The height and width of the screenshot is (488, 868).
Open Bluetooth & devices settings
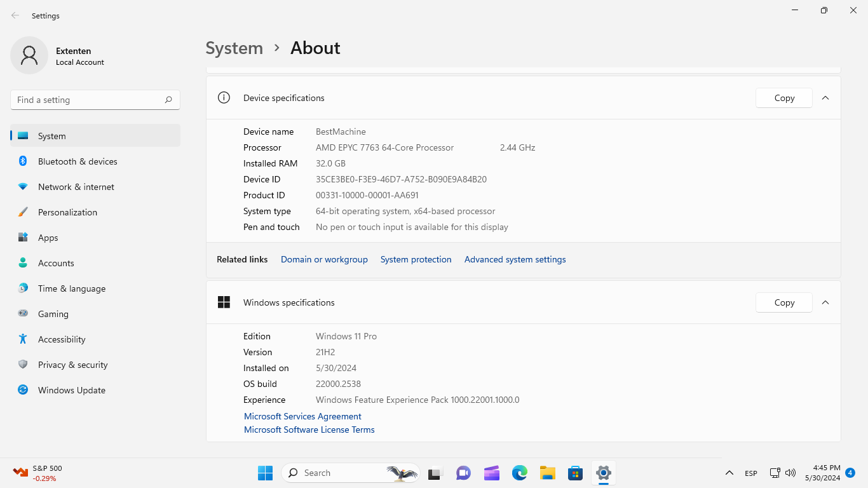pos(77,161)
